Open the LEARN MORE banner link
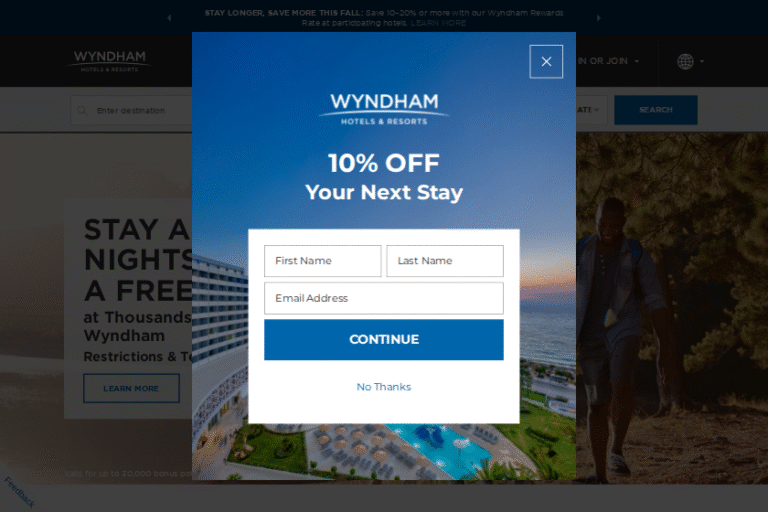This screenshot has width=768, height=512. tap(438, 23)
